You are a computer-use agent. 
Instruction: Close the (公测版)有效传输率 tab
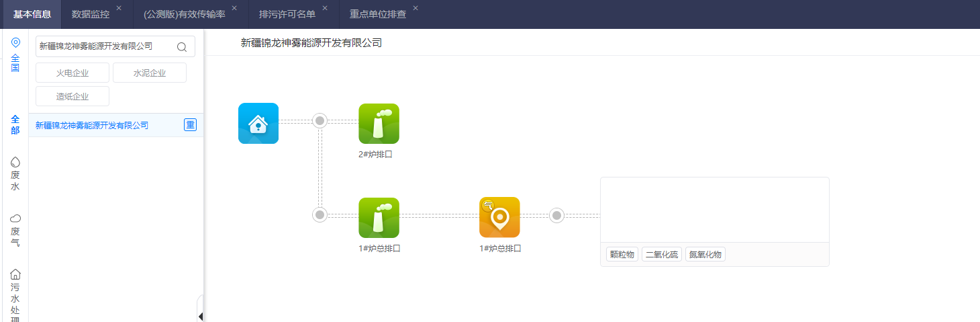coord(234,8)
